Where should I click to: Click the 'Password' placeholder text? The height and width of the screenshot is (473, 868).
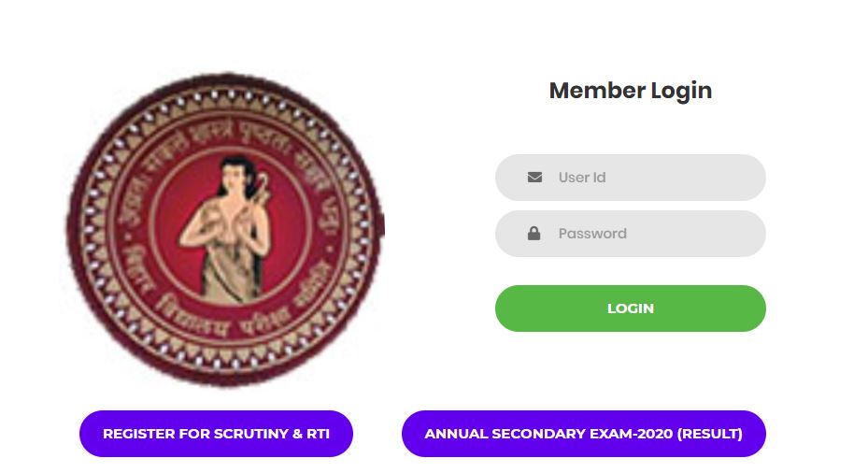592,234
